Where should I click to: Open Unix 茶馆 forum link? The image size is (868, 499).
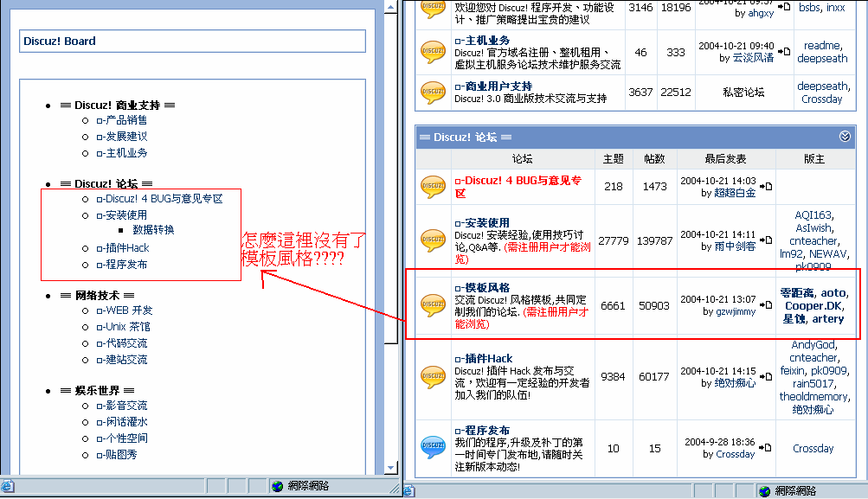click(x=124, y=327)
